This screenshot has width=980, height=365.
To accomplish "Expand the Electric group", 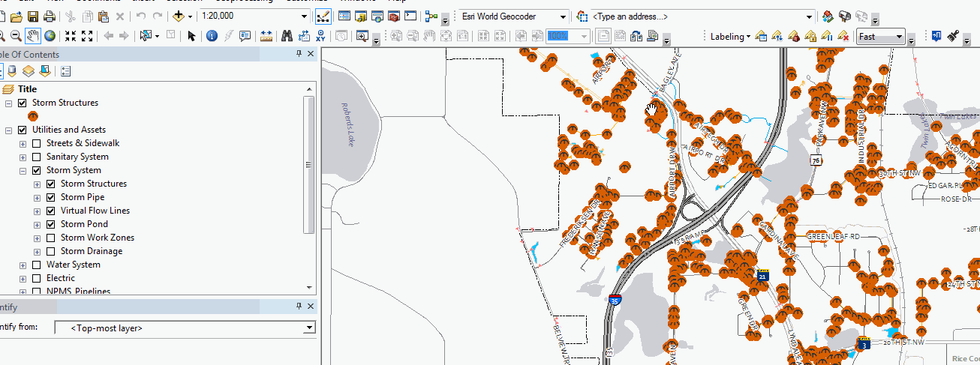I will click(23, 278).
